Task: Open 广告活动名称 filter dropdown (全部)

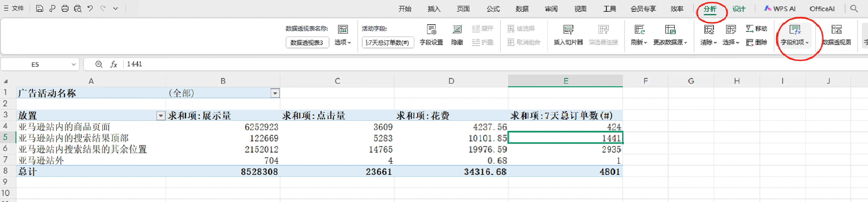Action: [275, 93]
